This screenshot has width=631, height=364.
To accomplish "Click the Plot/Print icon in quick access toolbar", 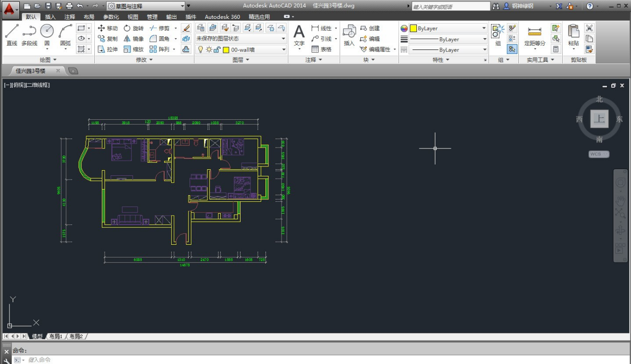I will (x=69, y=6).
